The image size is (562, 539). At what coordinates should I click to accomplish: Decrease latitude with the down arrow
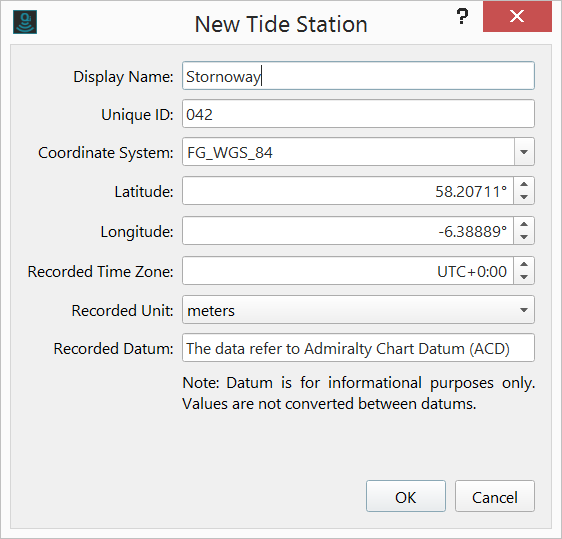pyautogui.click(x=524, y=197)
